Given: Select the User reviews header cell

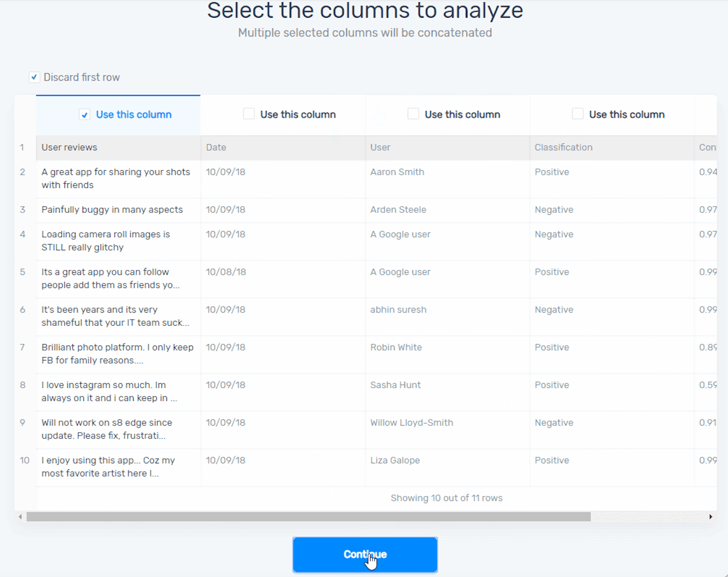Looking at the screenshot, I should click(70, 147).
